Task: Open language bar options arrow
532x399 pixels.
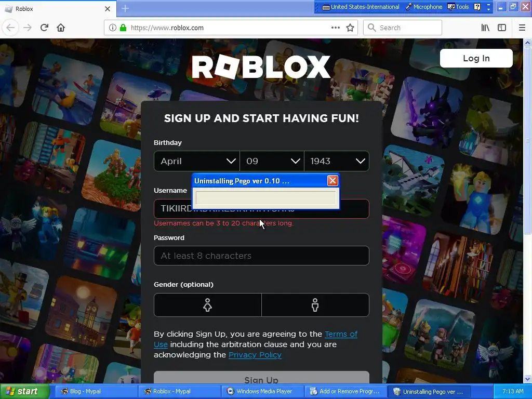Action: [x=488, y=9]
